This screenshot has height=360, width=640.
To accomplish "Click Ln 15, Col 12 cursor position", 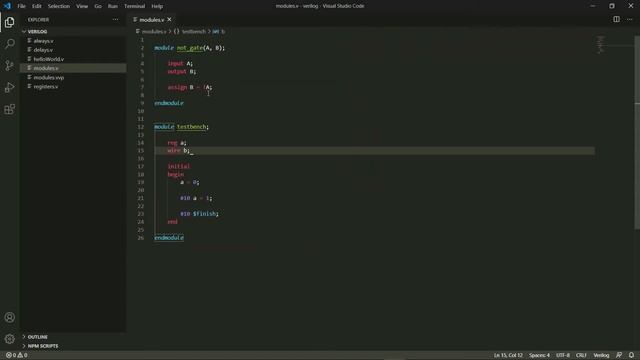I will (508, 355).
